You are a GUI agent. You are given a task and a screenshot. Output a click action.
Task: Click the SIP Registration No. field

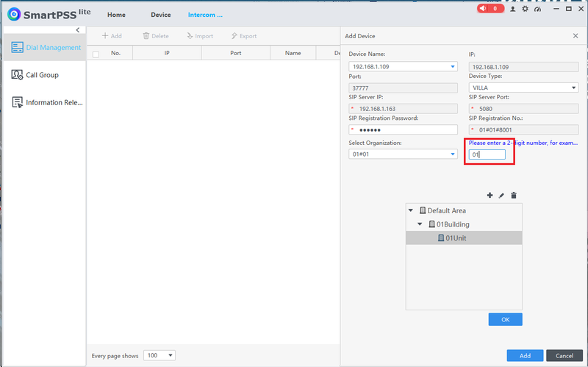523,130
